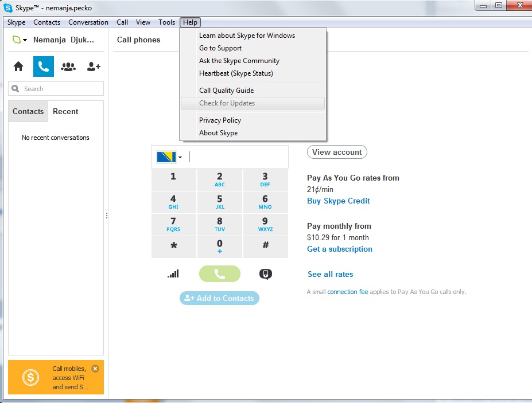Click the Nemanja Djuk... profile name
Screen dimensions: 532x403
click(64, 40)
